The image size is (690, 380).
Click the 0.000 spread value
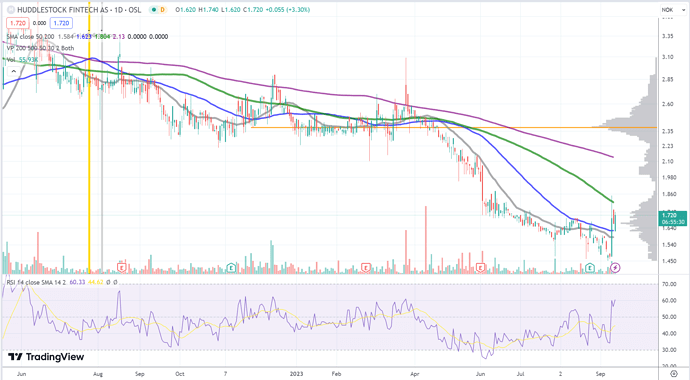40,23
